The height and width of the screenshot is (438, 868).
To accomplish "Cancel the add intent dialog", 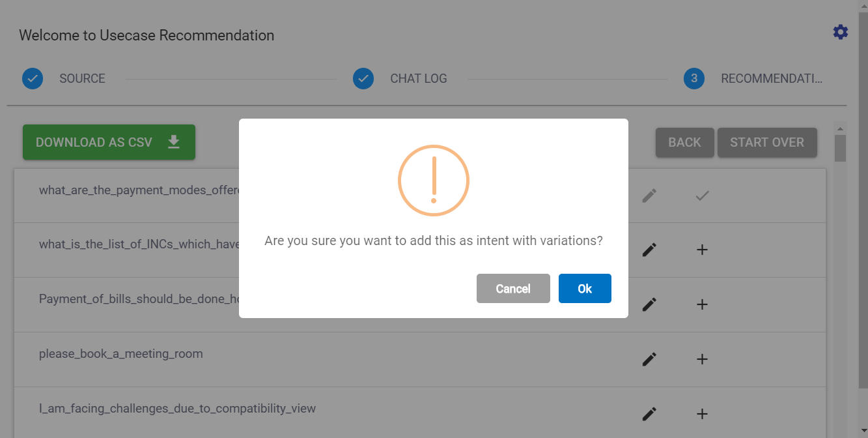I will coord(513,289).
